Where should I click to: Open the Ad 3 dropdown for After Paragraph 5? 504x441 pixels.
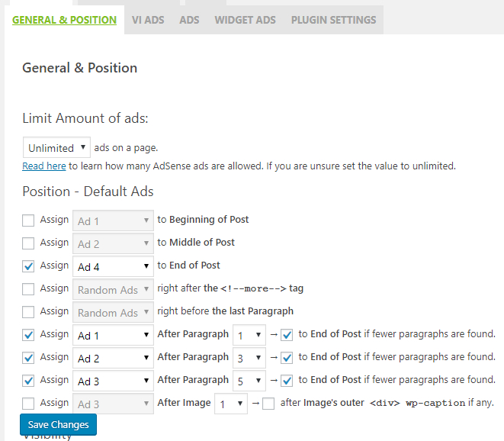click(x=113, y=381)
